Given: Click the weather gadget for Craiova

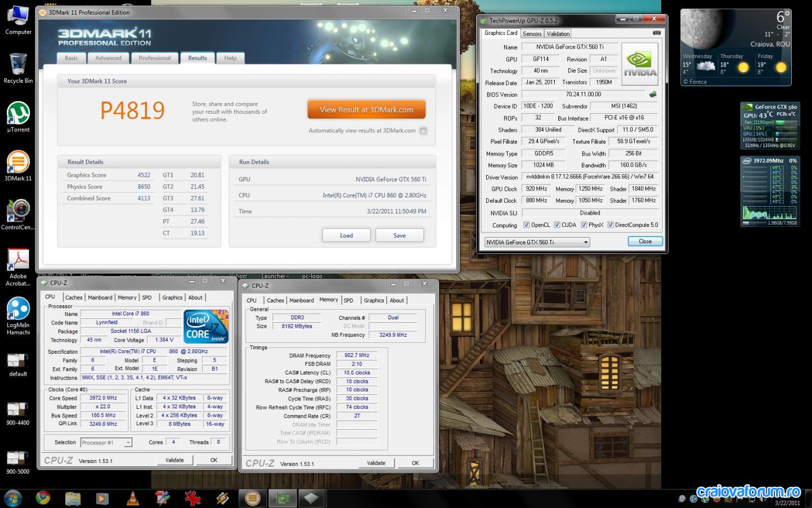Looking at the screenshot, I should tap(736, 47).
